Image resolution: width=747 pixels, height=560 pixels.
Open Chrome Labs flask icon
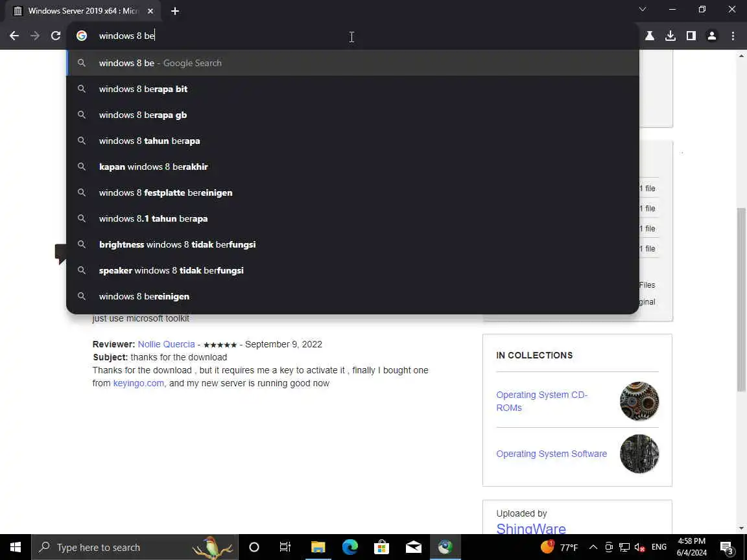(649, 36)
